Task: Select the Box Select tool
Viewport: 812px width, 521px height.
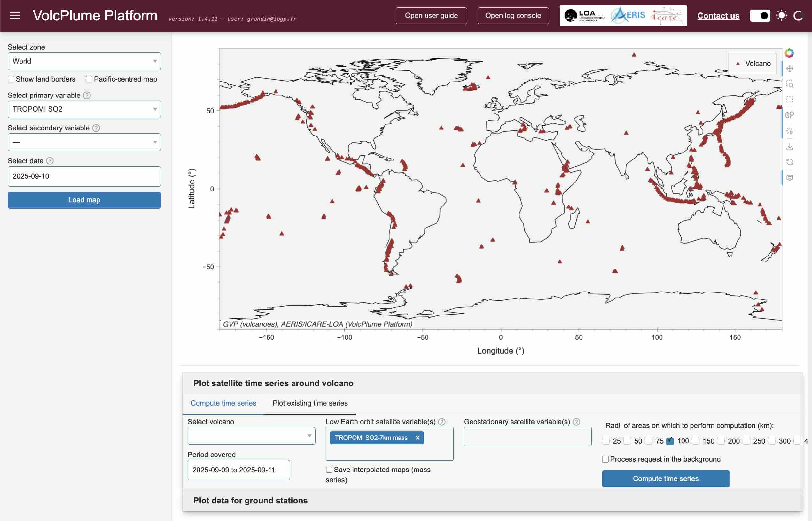Action: (789, 99)
